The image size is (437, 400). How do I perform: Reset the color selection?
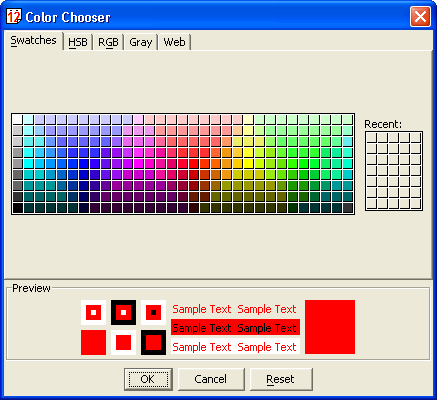(x=281, y=379)
